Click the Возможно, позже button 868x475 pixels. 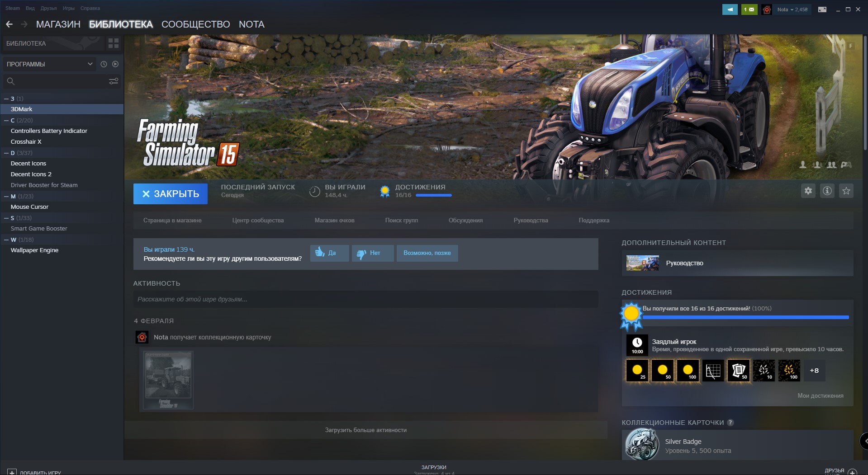click(x=427, y=253)
